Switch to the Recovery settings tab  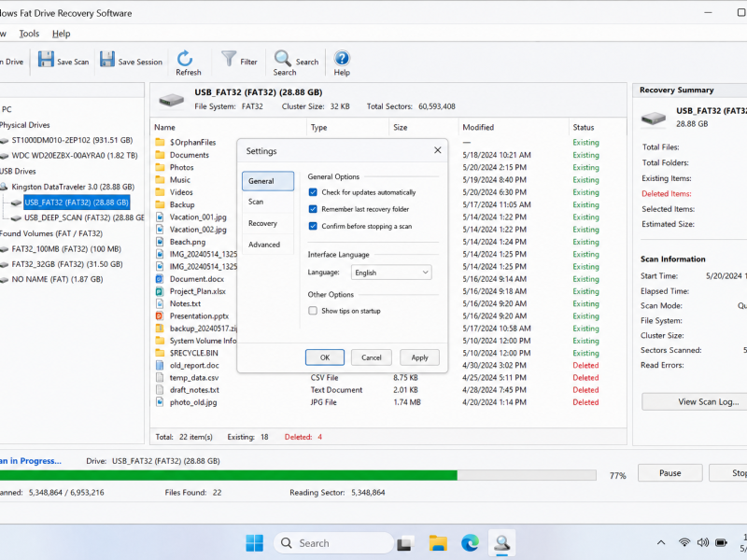point(268,223)
